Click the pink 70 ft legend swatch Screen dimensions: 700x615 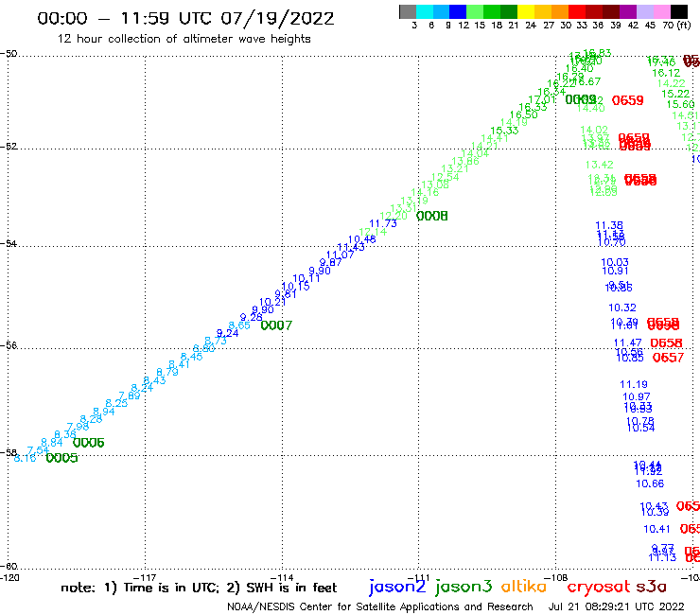(x=661, y=11)
